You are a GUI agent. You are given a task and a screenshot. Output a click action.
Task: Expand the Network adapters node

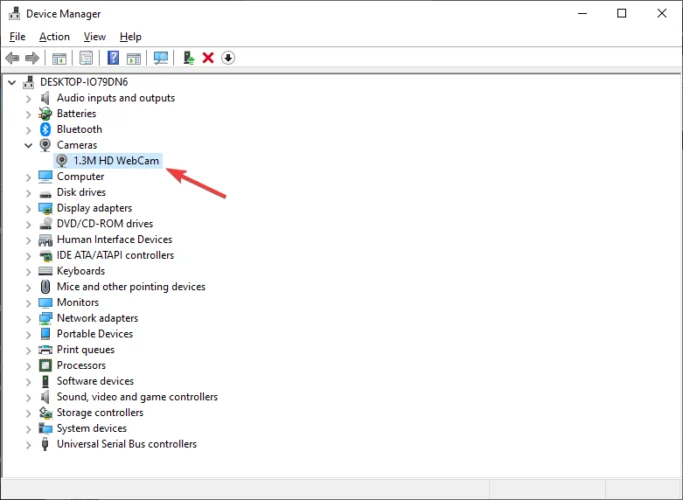[x=28, y=318]
